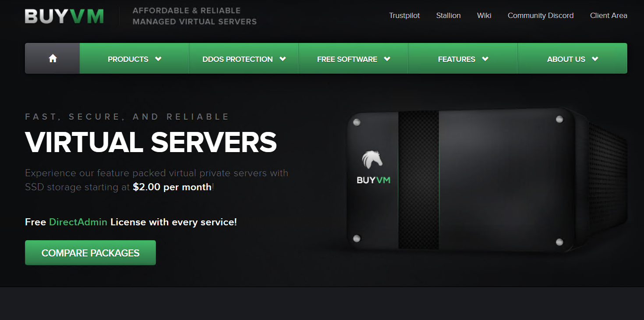Open the DDoS Protection menu
This screenshot has width=644, height=320.
[244, 59]
